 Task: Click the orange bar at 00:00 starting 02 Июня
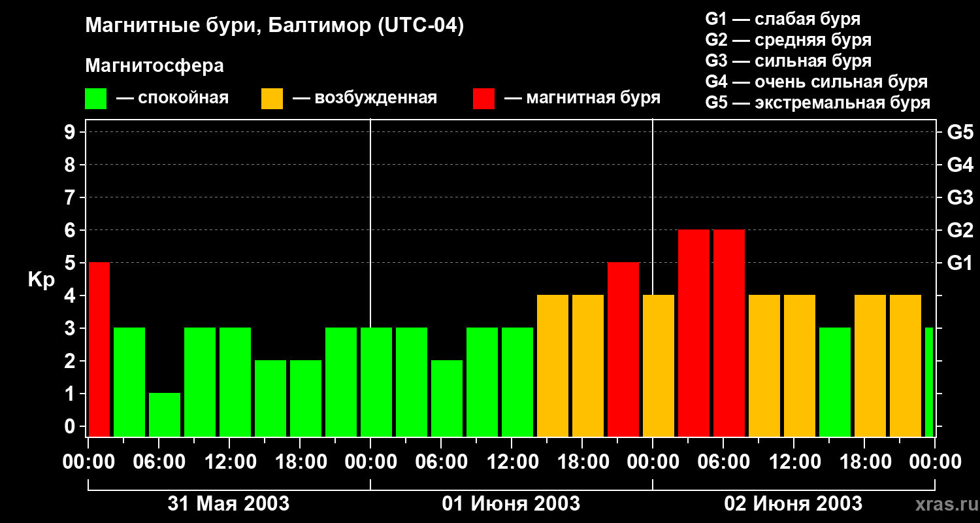click(659, 365)
